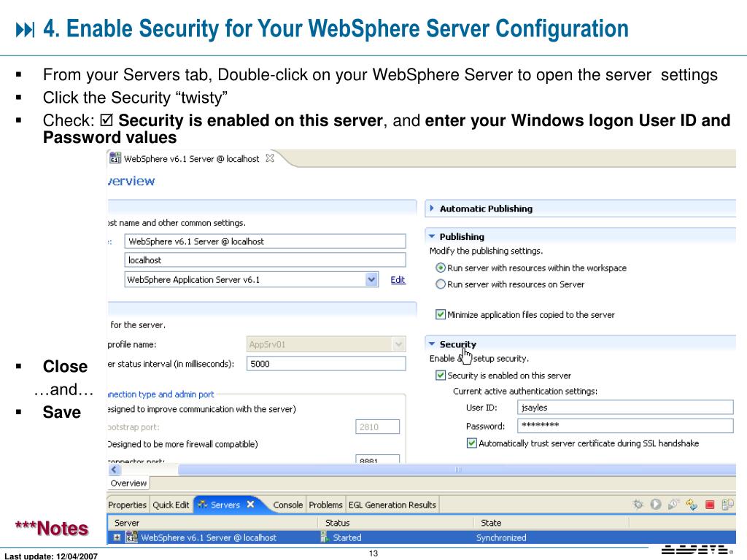This screenshot has width=747, height=560.
Task: Click the 'Modify the publishing settings.' text
Action: 486,251
